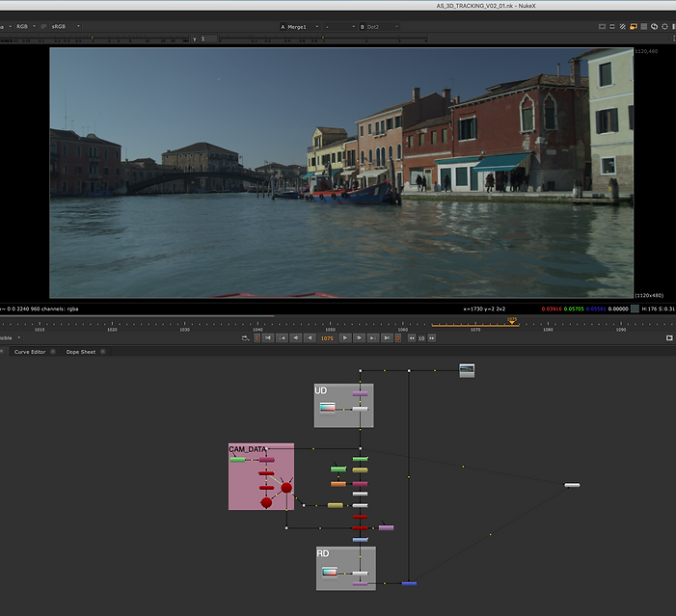Select the yellow node left of center pipe
The image size is (676, 616).
pos(336,506)
